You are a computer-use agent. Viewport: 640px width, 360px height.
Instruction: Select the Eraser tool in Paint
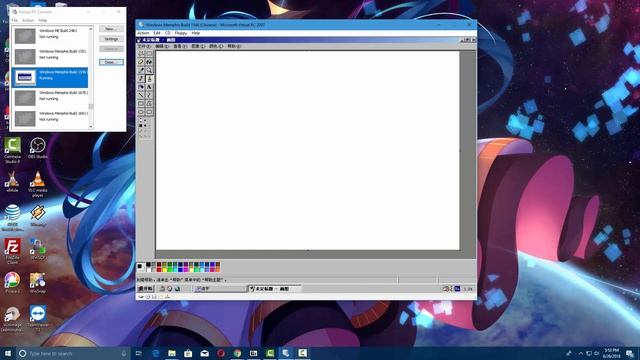click(x=141, y=62)
